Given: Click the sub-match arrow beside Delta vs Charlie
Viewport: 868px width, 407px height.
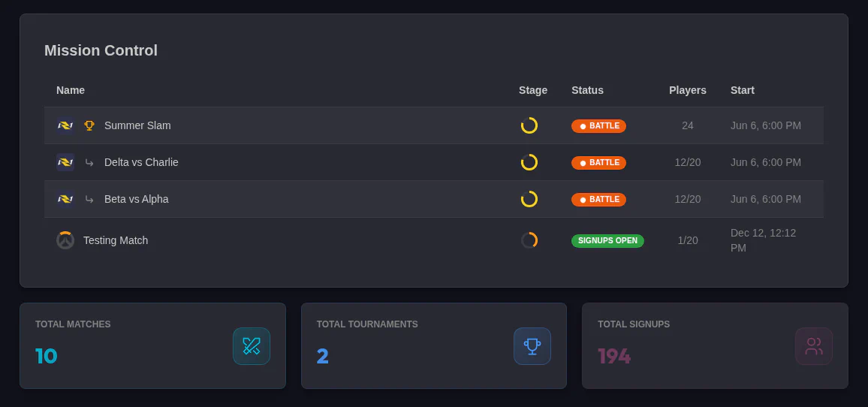Looking at the screenshot, I should click(x=89, y=162).
